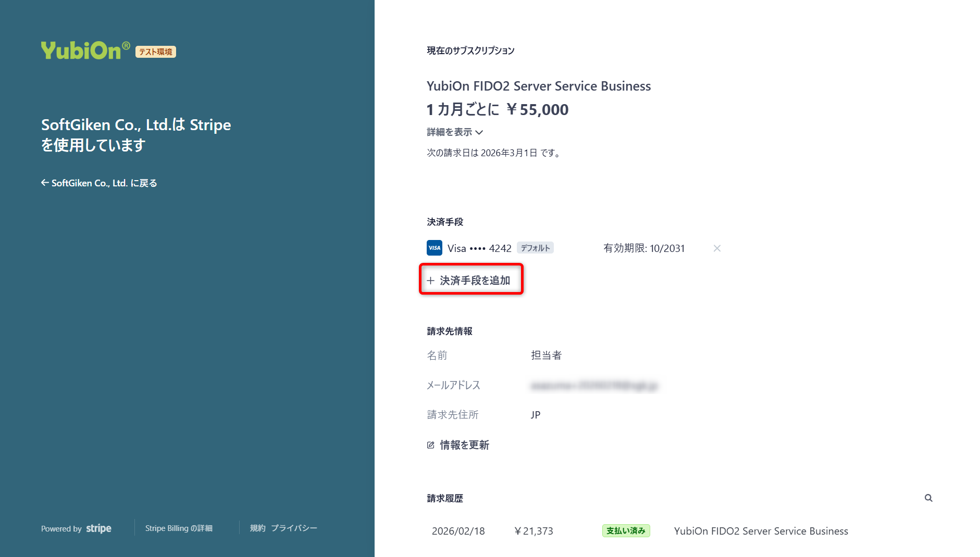Open the 規約 terms link
Image resolution: width=980 pixels, height=557 pixels.
257,528
